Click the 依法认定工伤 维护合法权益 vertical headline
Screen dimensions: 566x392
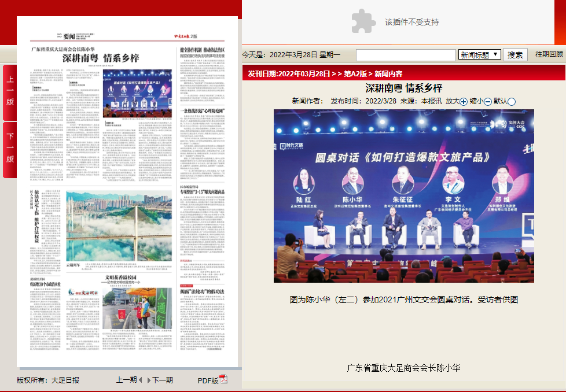[36, 216]
